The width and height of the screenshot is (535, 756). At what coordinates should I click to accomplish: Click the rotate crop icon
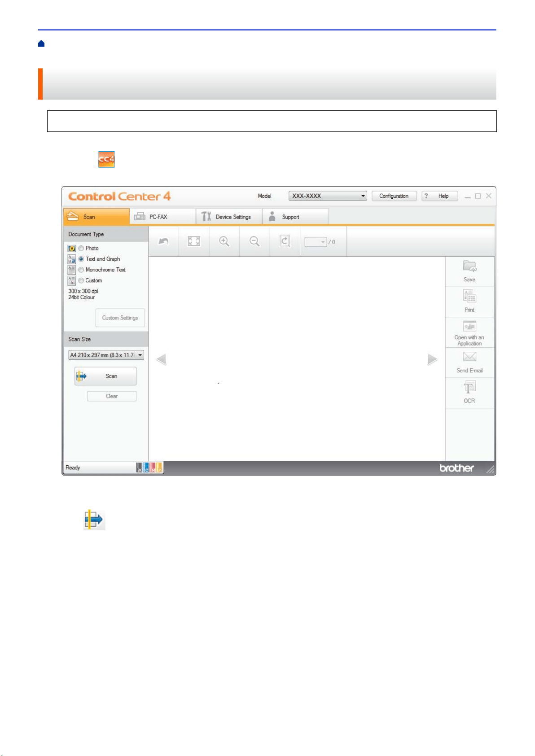point(285,241)
